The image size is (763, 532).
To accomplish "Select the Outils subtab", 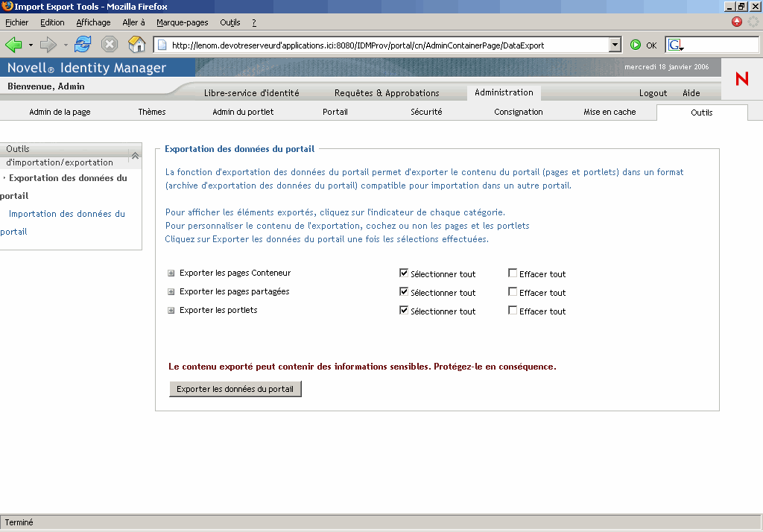I will pos(702,113).
